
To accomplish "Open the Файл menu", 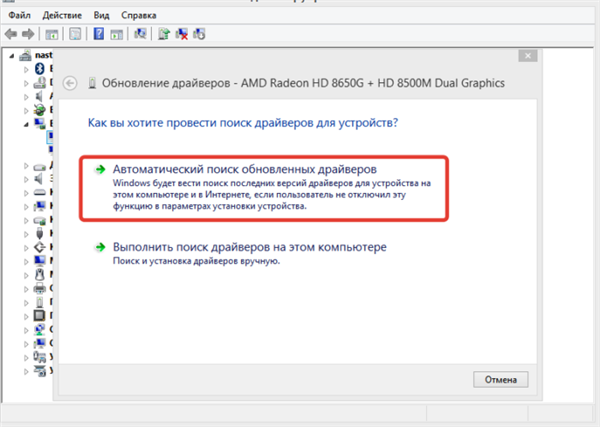I will tap(19, 15).
